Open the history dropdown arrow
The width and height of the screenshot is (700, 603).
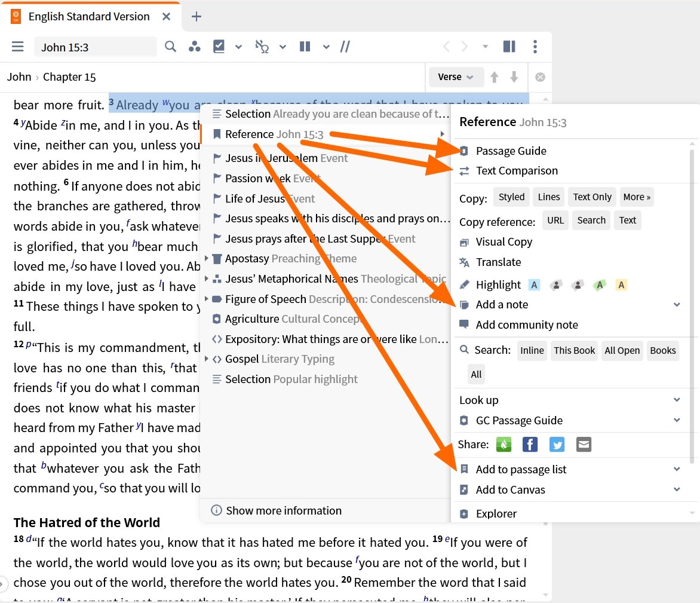pyautogui.click(x=485, y=47)
